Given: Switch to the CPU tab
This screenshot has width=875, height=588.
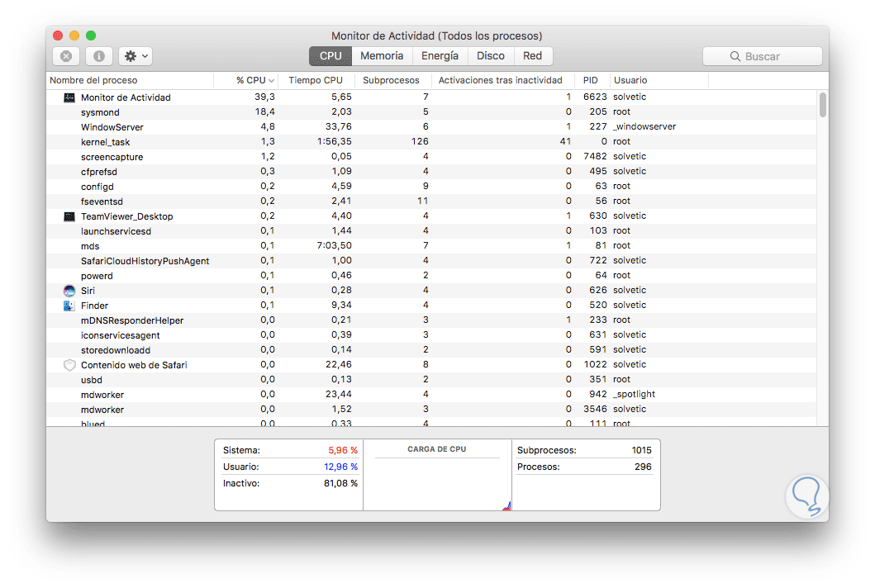Looking at the screenshot, I should pos(331,56).
